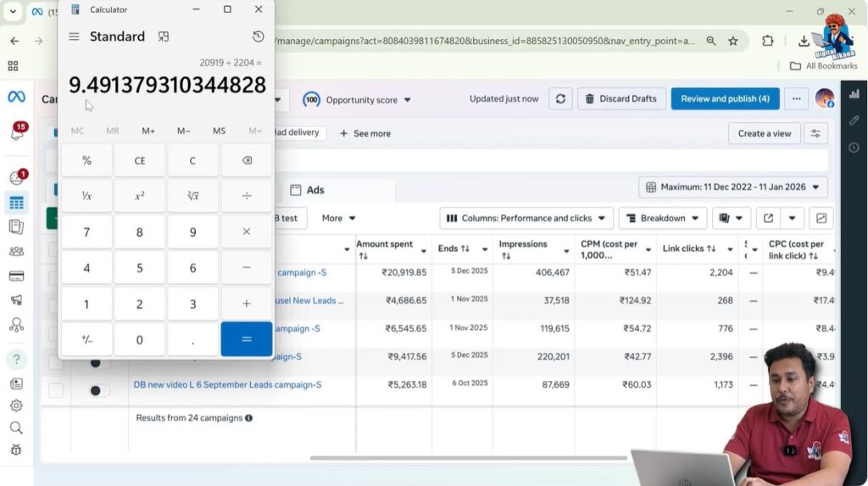This screenshot has width=868, height=486.
Task: Open the reports dropdown button
Action: 731,218
